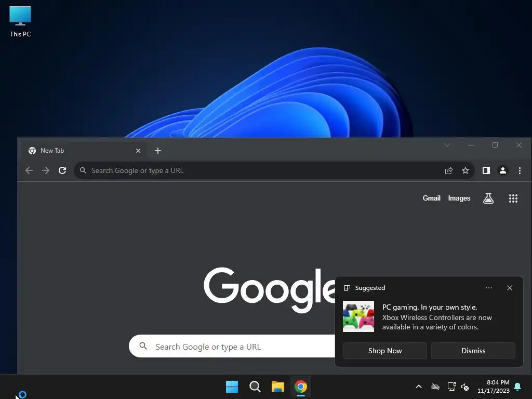532x399 pixels.
Task: Click the Suggested notification header icon
Action: point(347,288)
